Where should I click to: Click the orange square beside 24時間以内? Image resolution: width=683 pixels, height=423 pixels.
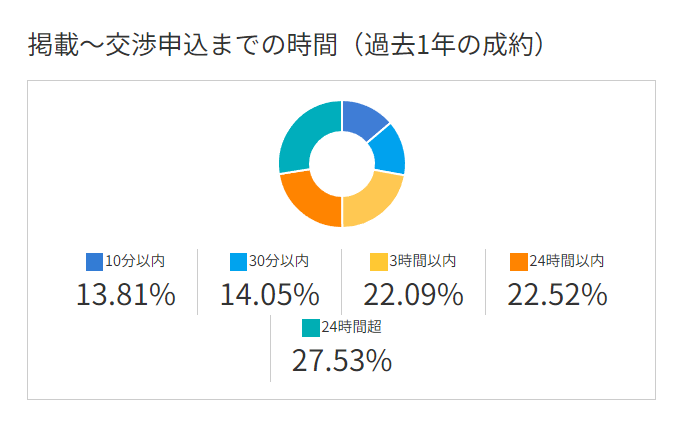518,261
